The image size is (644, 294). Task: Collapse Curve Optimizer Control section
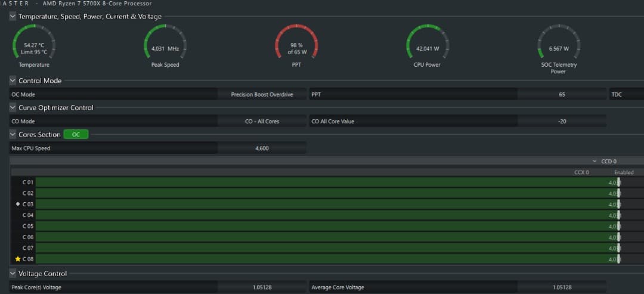point(13,107)
